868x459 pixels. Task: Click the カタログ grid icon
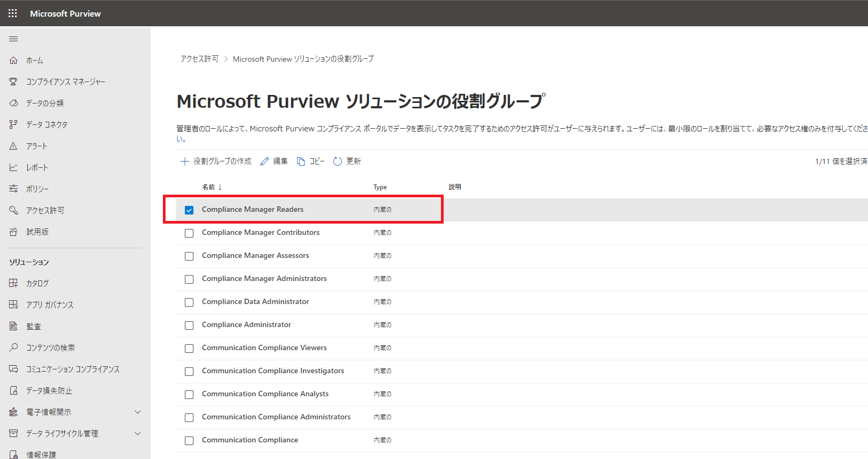13,283
